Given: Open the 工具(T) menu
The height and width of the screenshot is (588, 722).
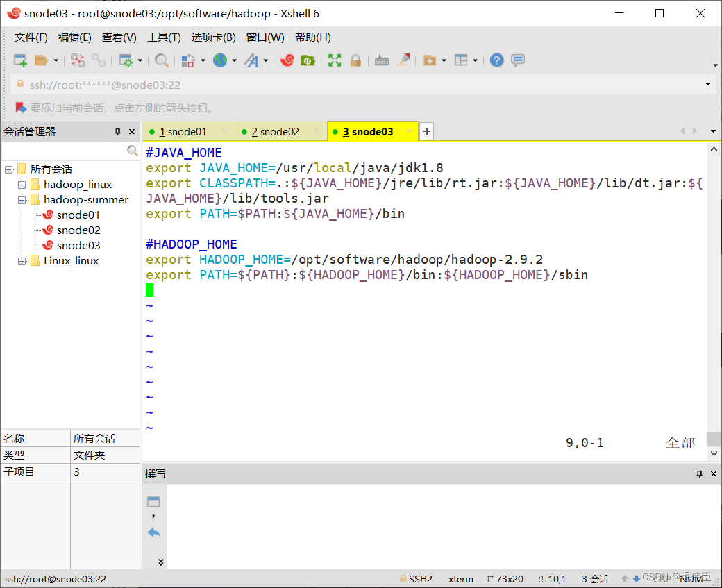Looking at the screenshot, I should click(x=163, y=37).
